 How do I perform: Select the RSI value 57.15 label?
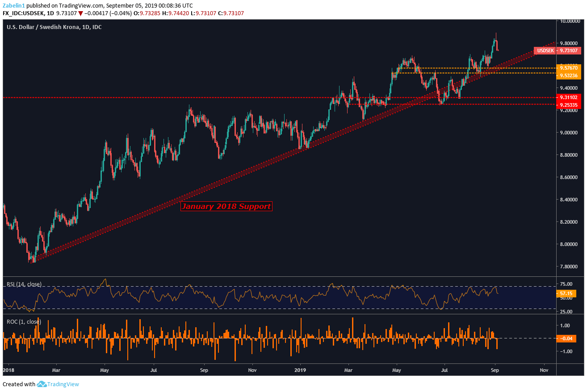pyautogui.click(x=569, y=294)
